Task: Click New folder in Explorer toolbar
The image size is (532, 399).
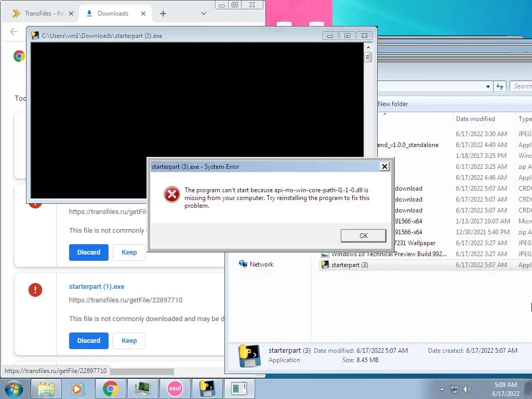Action: tap(393, 104)
